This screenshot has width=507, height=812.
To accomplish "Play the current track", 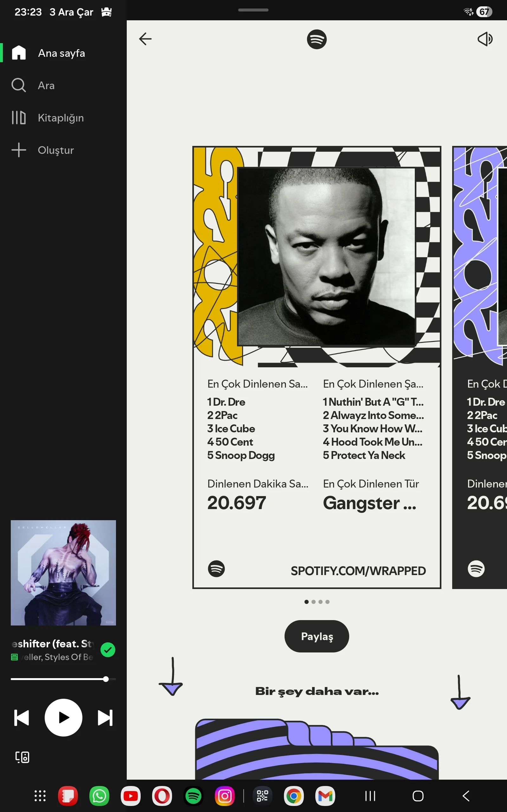I will (x=63, y=717).
